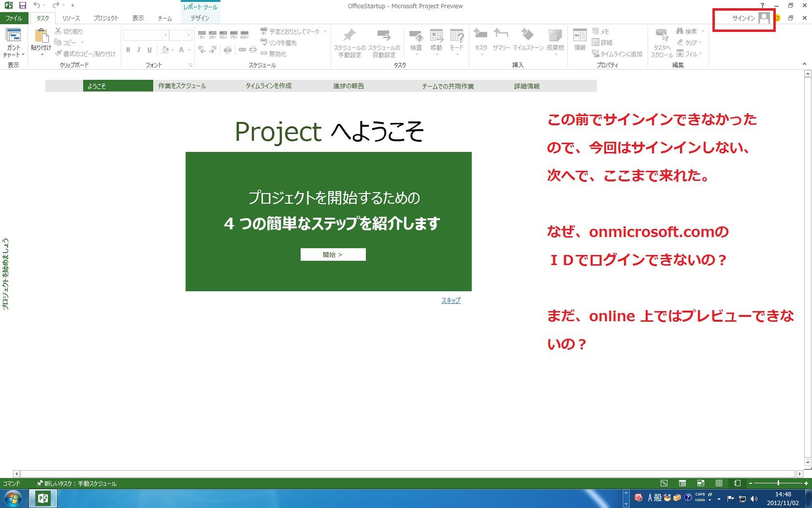812x508 pixels.
Task: Send feedback with the smiley face icon
Action: click(778, 18)
